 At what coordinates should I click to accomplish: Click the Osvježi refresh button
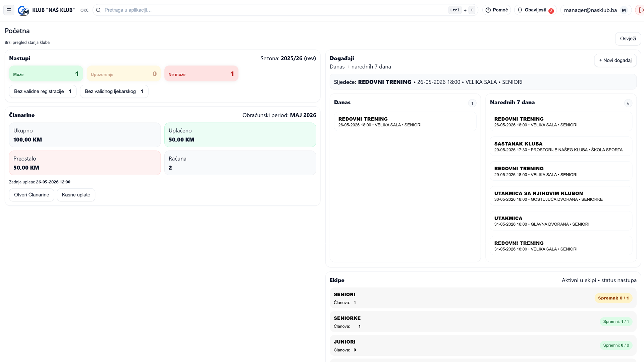(x=628, y=39)
